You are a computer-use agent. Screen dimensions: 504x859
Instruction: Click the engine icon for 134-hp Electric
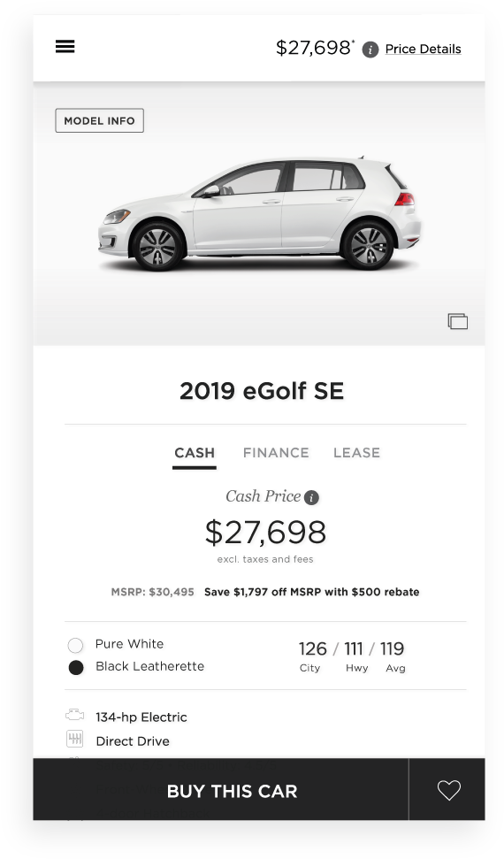[74, 715]
